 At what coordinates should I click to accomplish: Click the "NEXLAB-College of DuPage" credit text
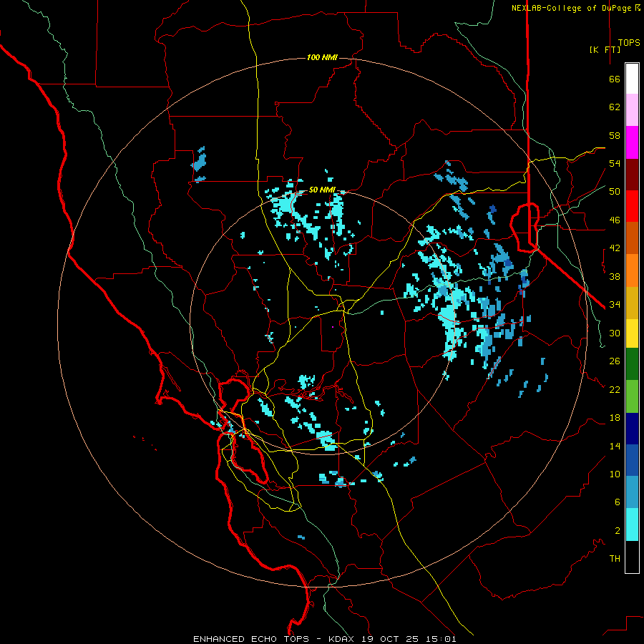tap(572, 8)
